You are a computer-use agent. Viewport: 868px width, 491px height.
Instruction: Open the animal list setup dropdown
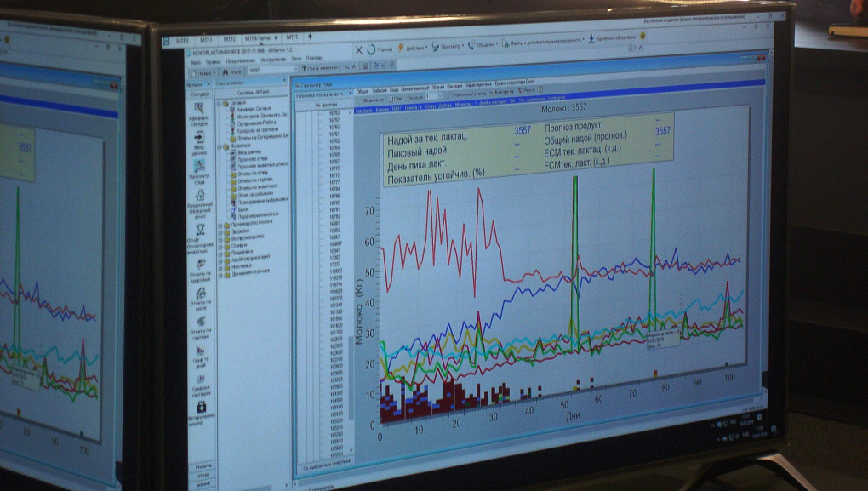324,94
